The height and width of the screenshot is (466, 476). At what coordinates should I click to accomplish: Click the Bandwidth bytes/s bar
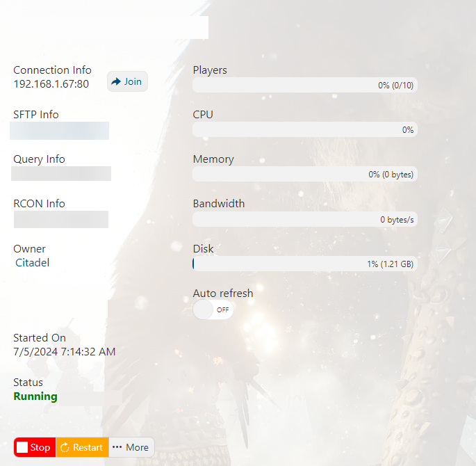click(304, 219)
